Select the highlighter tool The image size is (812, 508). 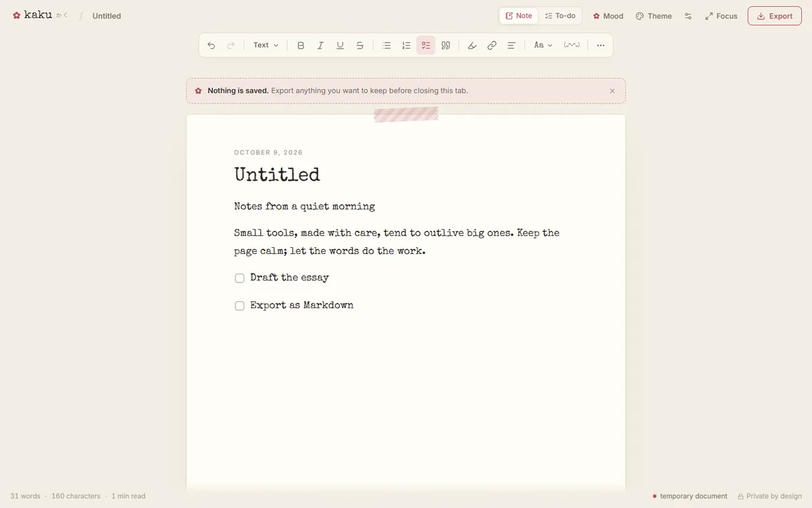472,45
